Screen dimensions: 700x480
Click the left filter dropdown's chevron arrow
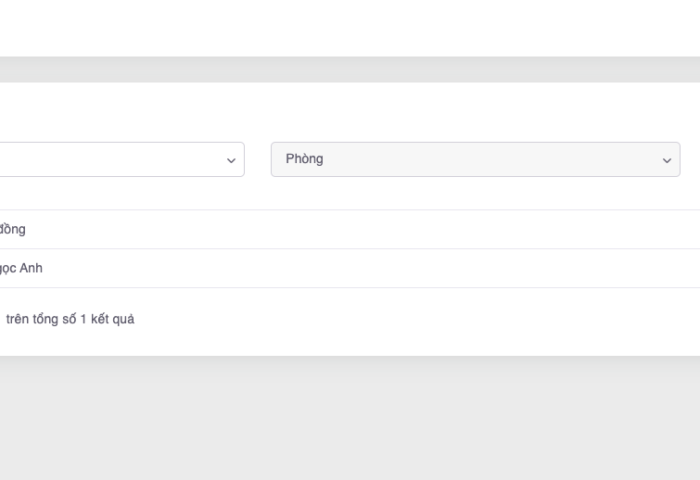(x=231, y=160)
